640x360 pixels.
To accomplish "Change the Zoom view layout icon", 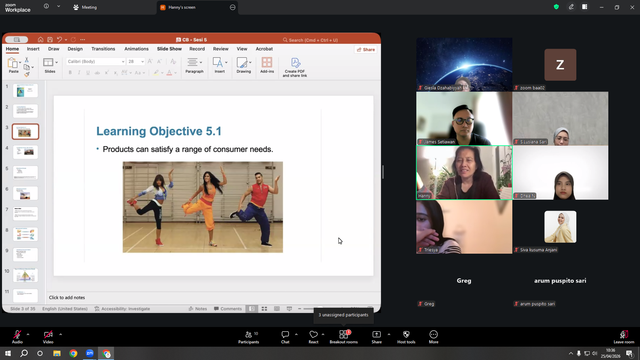I will 585,7.
